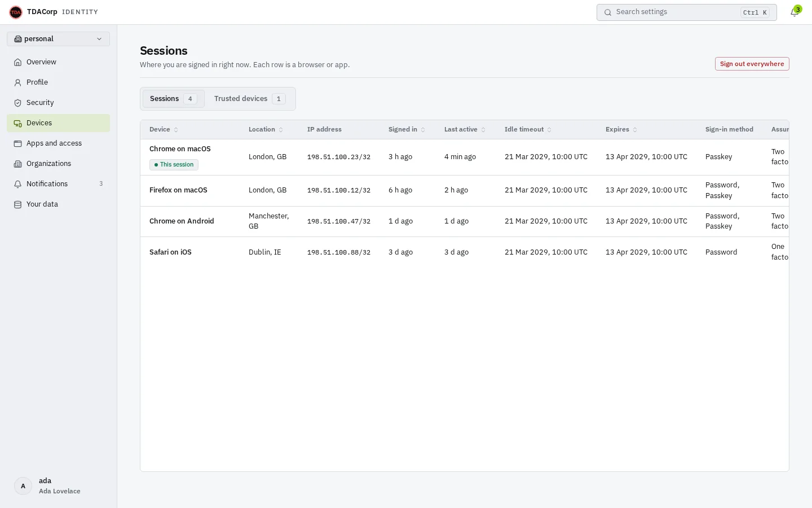Click the sidebar Notifications bell icon

pyautogui.click(x=18, y=184)
